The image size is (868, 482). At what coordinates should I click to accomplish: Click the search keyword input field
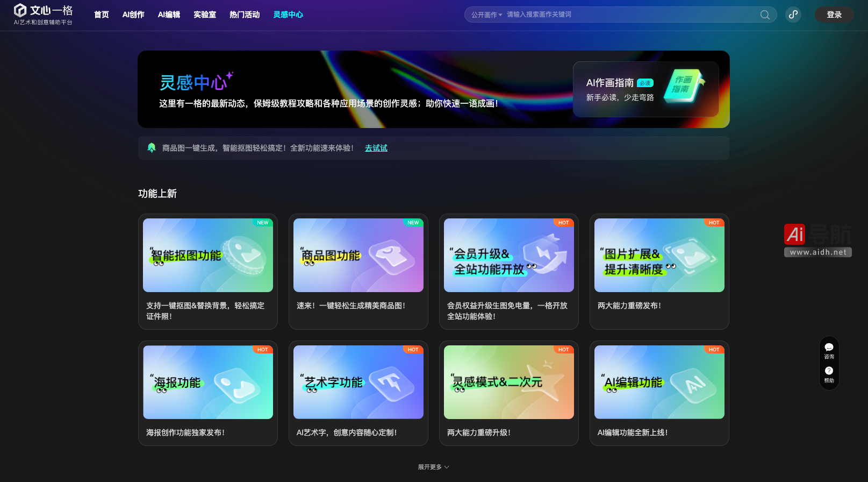pyautogui.click(x=629, y=15)
